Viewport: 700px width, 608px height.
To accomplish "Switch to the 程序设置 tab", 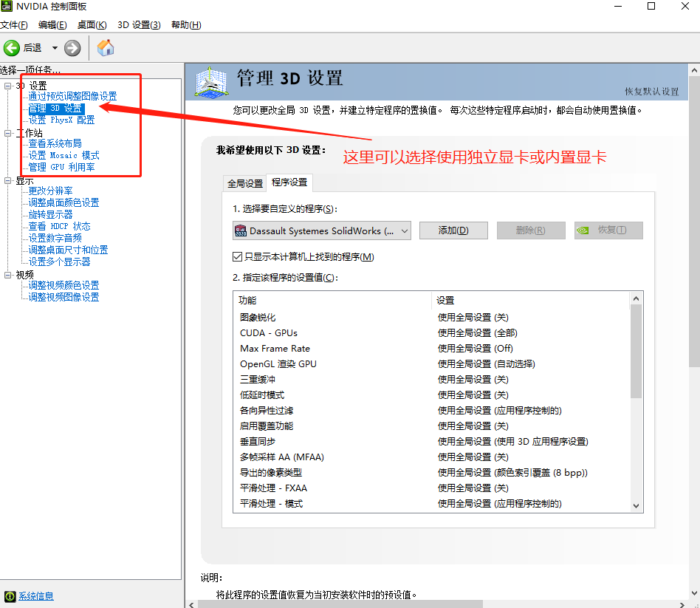I will 289,182.
